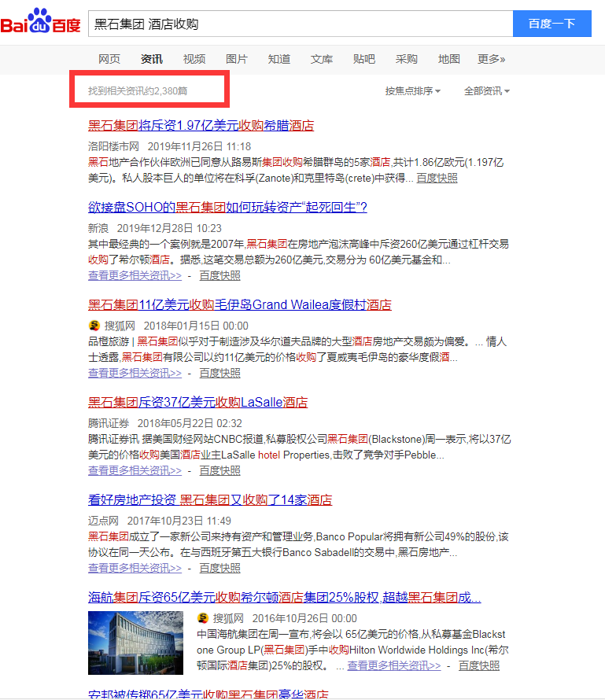This screenshot has height=700, width=605.
Task: Open the 海航集团 Hilton stake headline
Action: pos(284,598)
